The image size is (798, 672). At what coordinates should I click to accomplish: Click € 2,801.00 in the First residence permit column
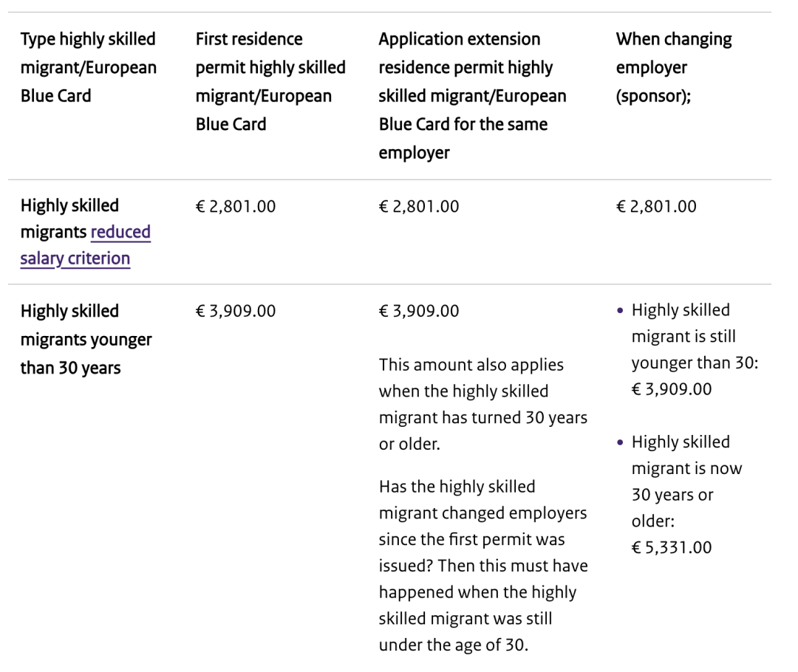[x=236, y=207]
